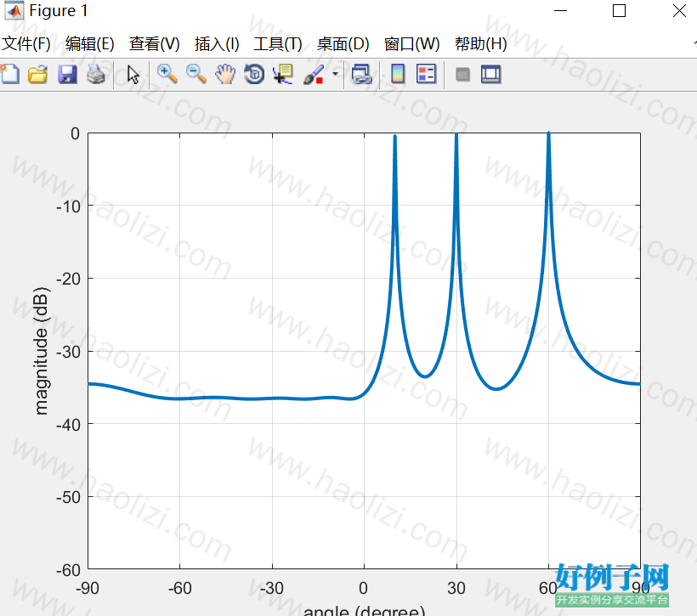The width and height of the screenshot is (697, 616).
Task: Click the 'magnitude (dB)' y-axis label
Action: pos(41,351)
